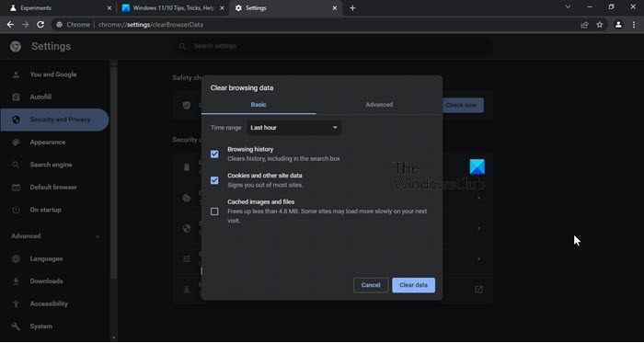The image size is (644, 343).
Task: Uncheck the Browsing history checkbox
Action: [x=214, y=154]
